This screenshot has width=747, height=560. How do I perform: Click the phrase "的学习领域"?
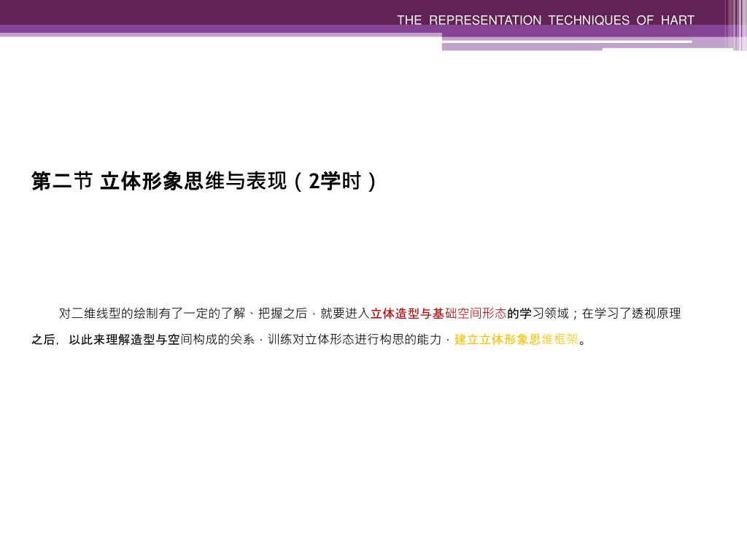(538, 314)
